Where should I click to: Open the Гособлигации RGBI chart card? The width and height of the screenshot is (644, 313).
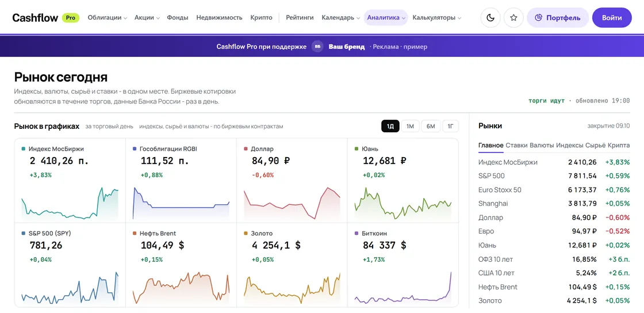pyautogui.click(x=181, y=181)
